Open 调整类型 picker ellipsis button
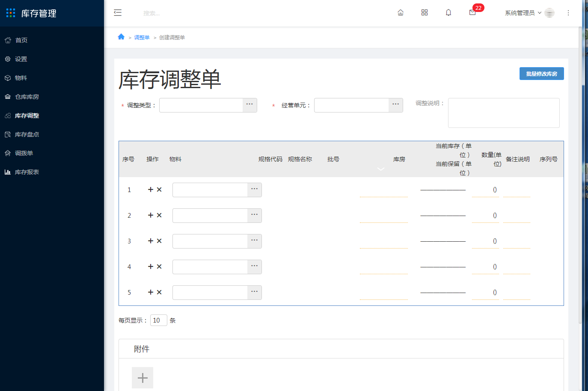Image resolution: width=588 pixels, height=391 pixels. (x=250, y=105)
